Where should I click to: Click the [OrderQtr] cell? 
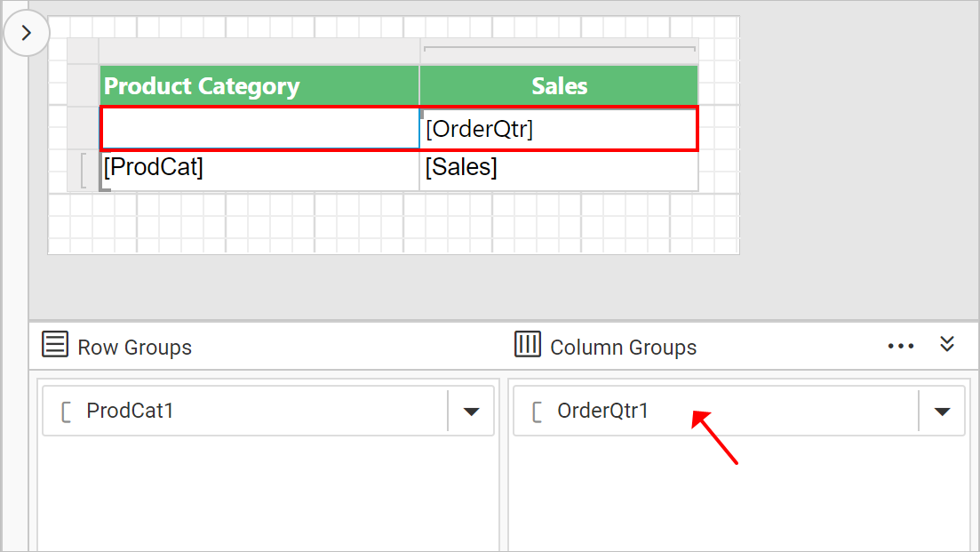click(558, 130)
